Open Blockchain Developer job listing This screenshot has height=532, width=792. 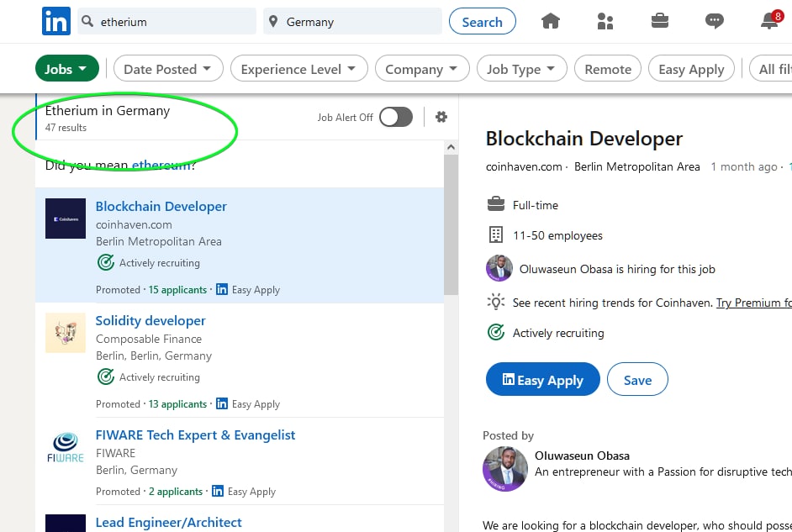pos(161,206)
